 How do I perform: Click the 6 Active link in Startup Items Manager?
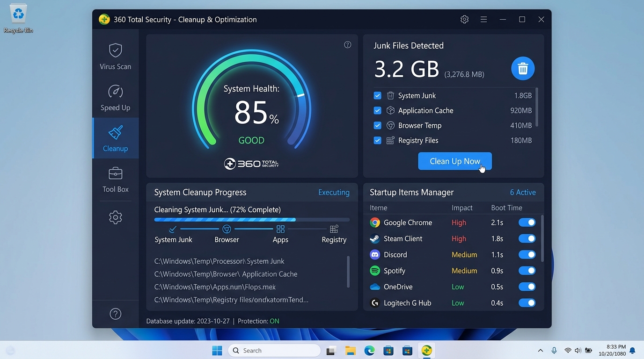pos(523,192)
